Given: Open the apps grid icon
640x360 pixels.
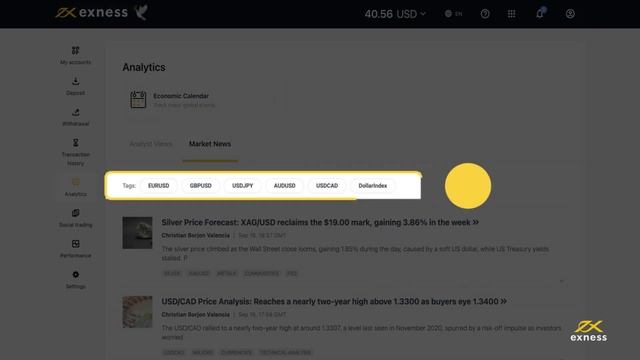Looking at the screenshot, I should point(511,14).
